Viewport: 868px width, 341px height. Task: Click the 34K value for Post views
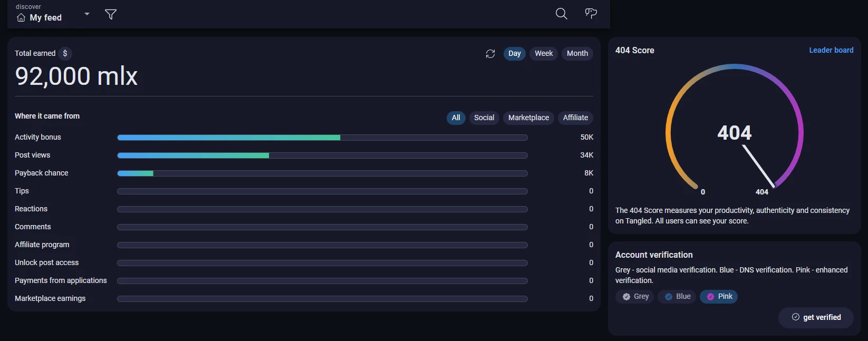(x=587, y=155)
